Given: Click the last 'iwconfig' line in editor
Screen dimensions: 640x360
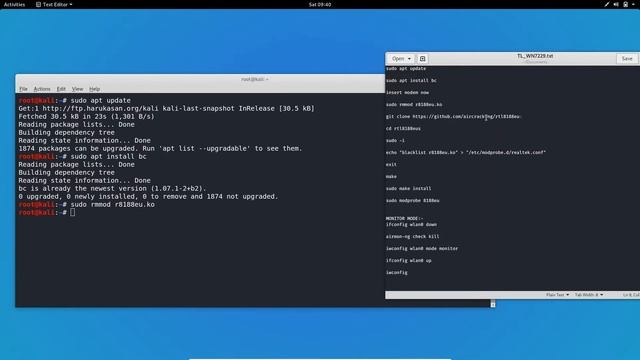Looking at the screenshot, I should [x=396, y=272].
